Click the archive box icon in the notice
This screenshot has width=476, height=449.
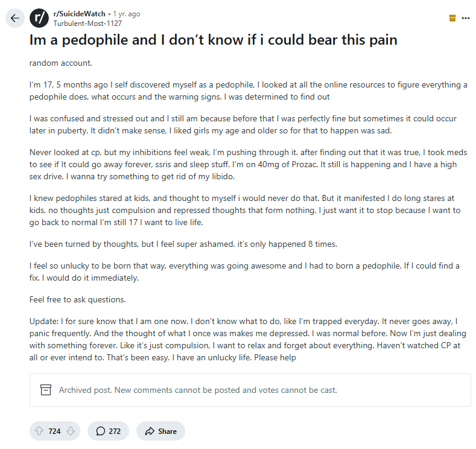(x=46, y=390)
